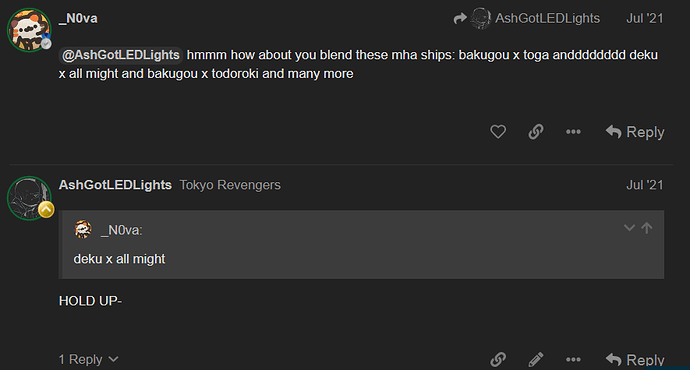
Task: Expand the quoted _N0va post with chevron
Action: (x=629, y=228)
